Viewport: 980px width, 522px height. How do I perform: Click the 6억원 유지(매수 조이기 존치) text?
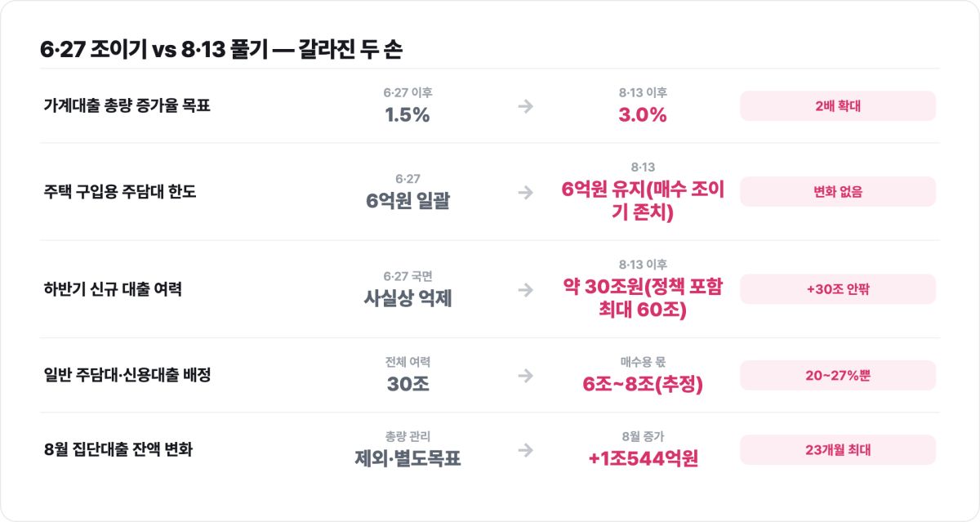coord(643,202)
